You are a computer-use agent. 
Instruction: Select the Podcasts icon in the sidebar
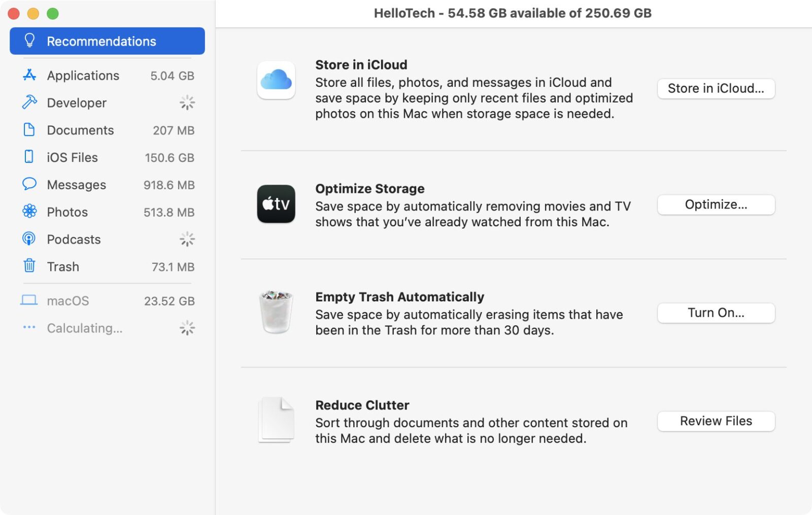click(29, 239)
